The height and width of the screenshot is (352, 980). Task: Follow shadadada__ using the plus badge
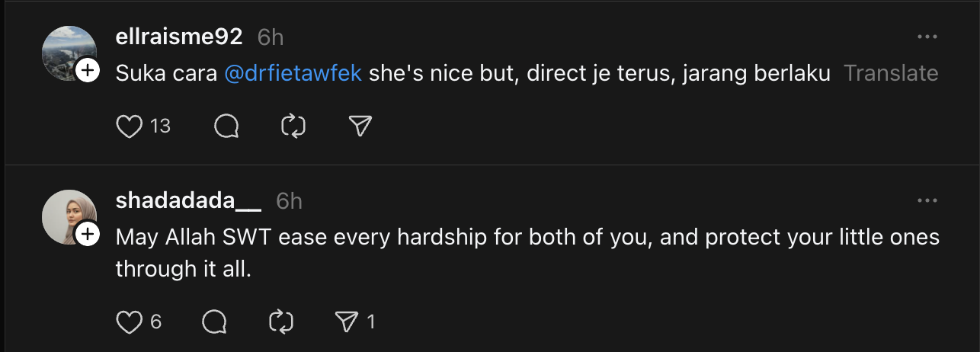[88, 235]
